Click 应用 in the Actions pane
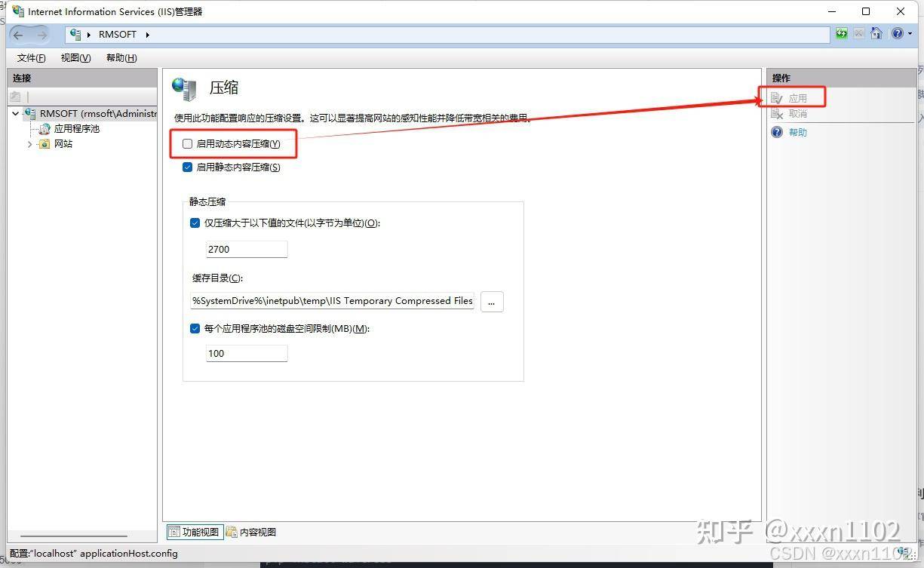Viewport: 924px width, 568px height. coord(798,98)
